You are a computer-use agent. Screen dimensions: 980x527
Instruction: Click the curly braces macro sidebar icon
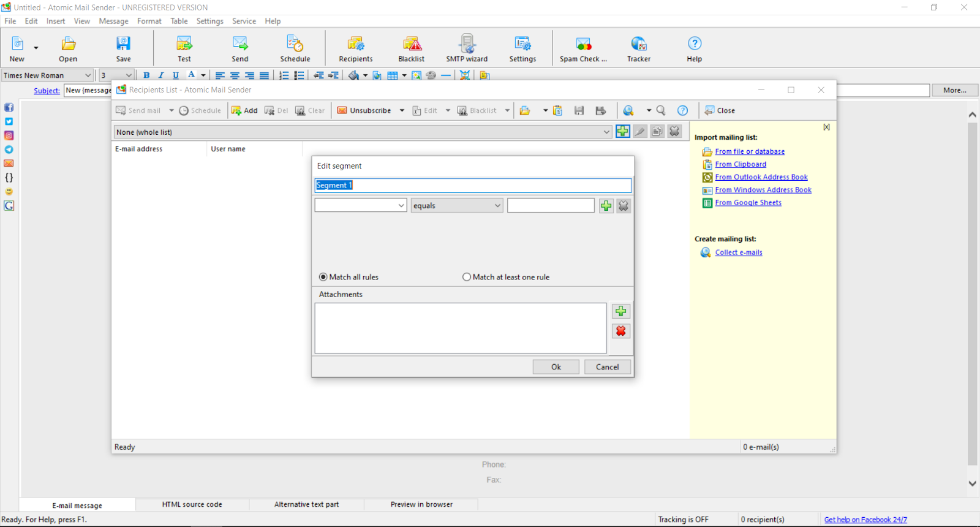click(x=9, y=178)
